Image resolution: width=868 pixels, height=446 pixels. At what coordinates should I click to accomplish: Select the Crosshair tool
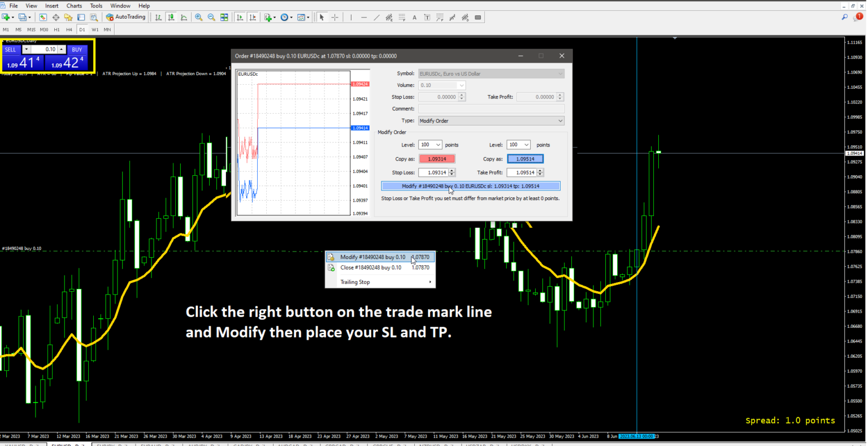point(335,17)
